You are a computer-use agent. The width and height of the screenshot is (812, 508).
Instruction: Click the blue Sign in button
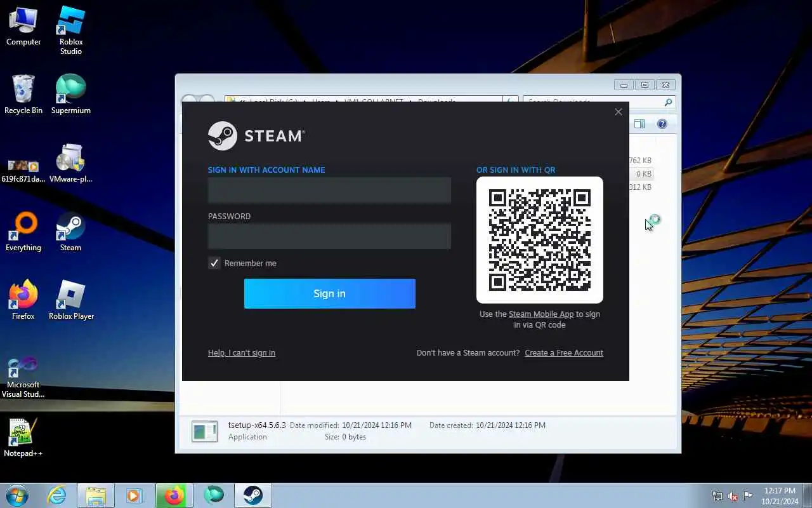[330, 293]
